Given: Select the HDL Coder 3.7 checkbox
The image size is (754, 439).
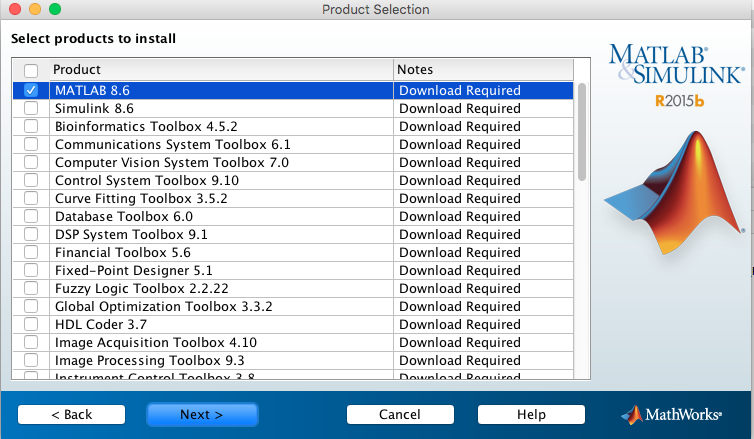Looking at the screenshot, I should pyautogui.click(x=31, y=324).
